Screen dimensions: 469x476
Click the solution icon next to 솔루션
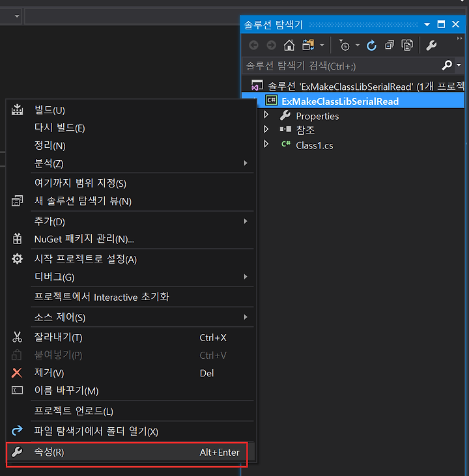click(x=257, y=85)
